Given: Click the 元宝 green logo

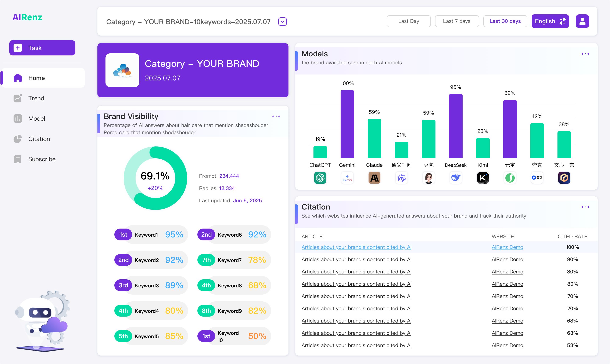Looking at the screenshot, I should pyautogui.click(x=510, y=178).
